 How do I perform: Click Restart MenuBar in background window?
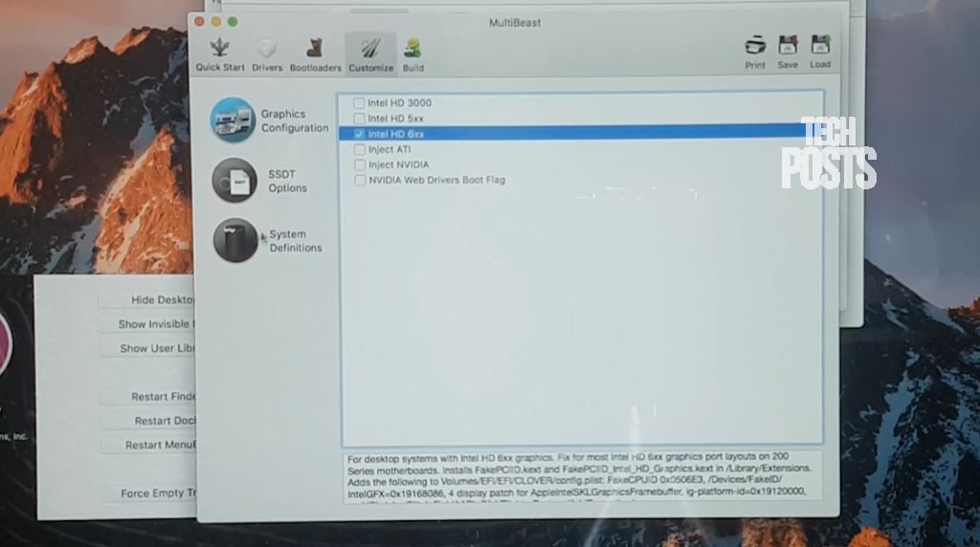pyautogui.click(x=148, y=446)
